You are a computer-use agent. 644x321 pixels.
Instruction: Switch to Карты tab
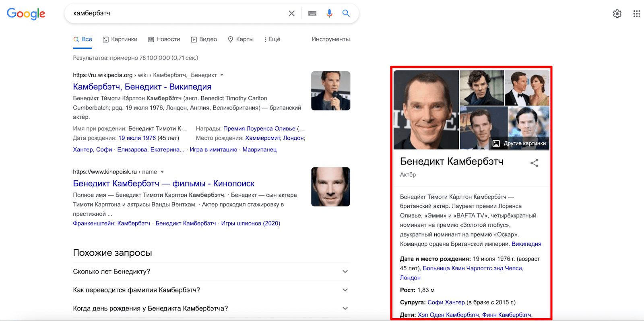241,39
